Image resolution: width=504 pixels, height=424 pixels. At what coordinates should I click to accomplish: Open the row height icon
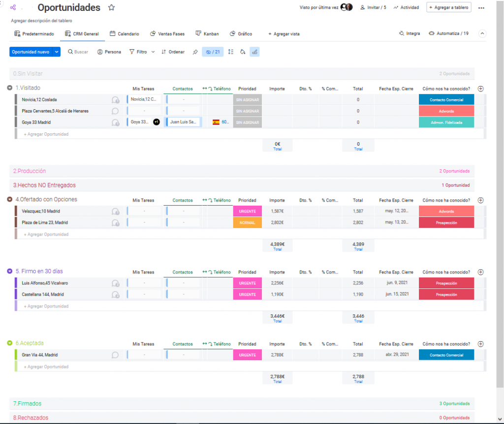pyautogui.click(x=231, y=52)
